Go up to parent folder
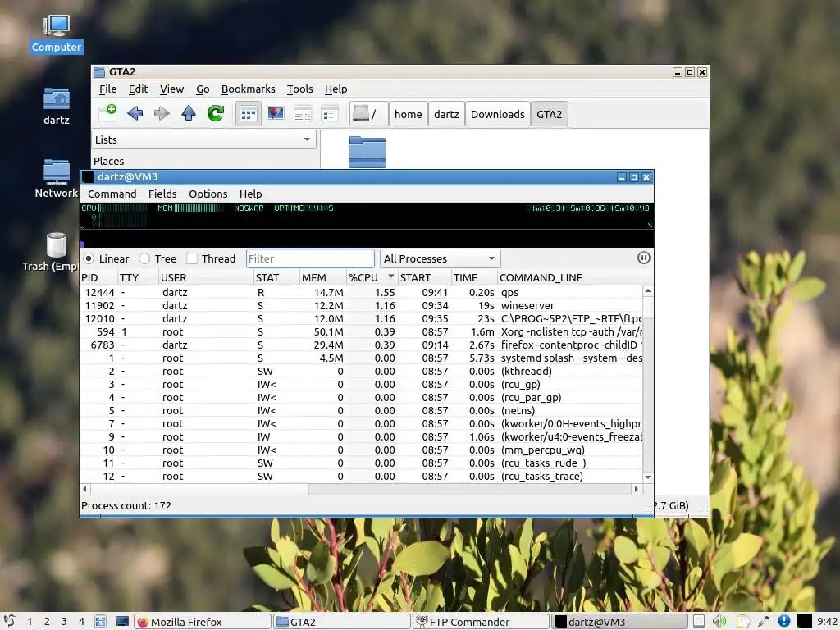This screenshot has height=630, width=840. [189, 113]
